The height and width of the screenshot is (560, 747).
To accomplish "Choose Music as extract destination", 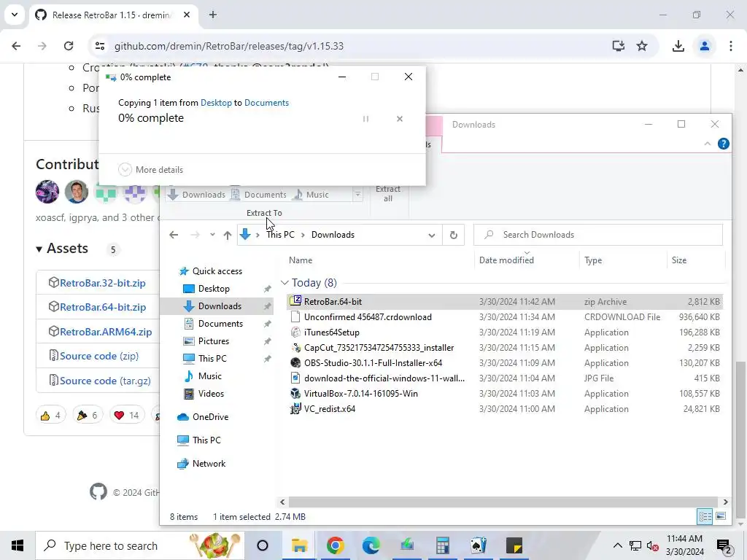I will (x=311, y=194).
